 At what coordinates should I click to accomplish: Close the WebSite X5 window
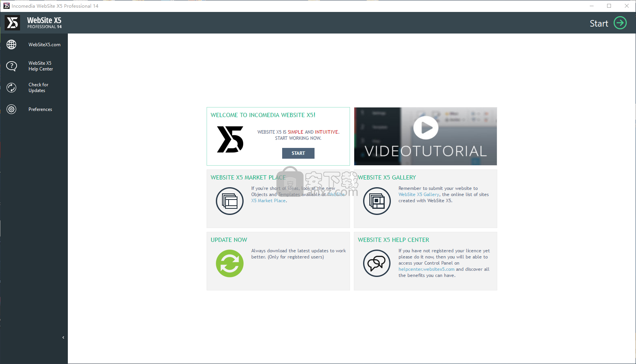[627, 6]
